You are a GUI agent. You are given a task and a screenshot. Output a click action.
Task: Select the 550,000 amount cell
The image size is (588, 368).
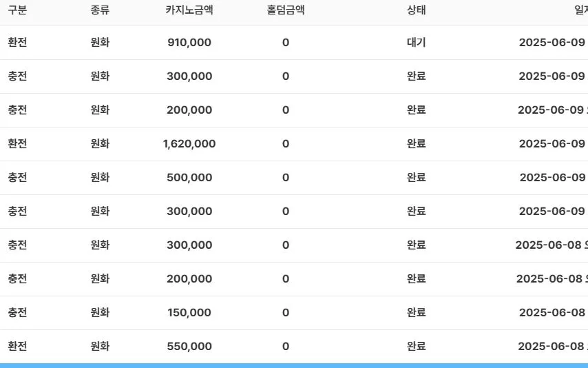[x=189, y=346]
